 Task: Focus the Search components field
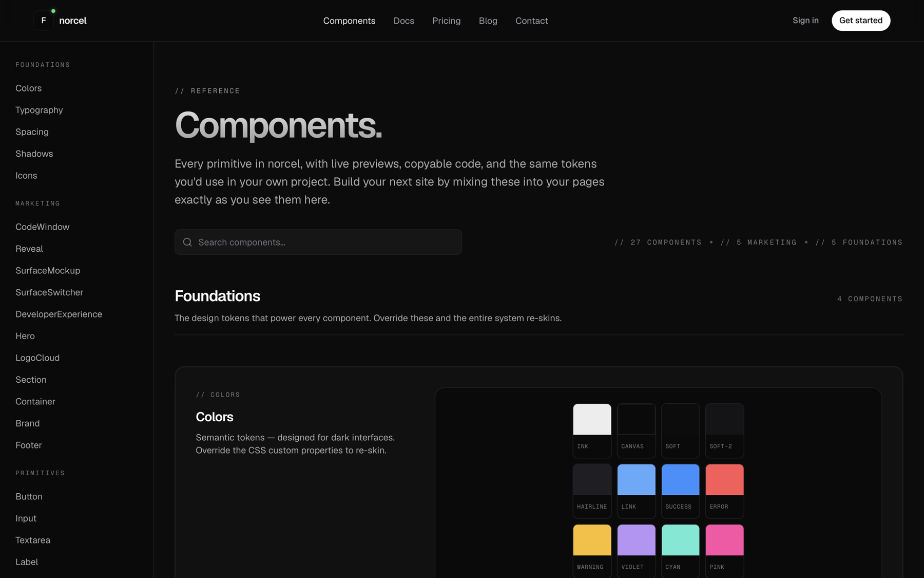tap(318, 242)
